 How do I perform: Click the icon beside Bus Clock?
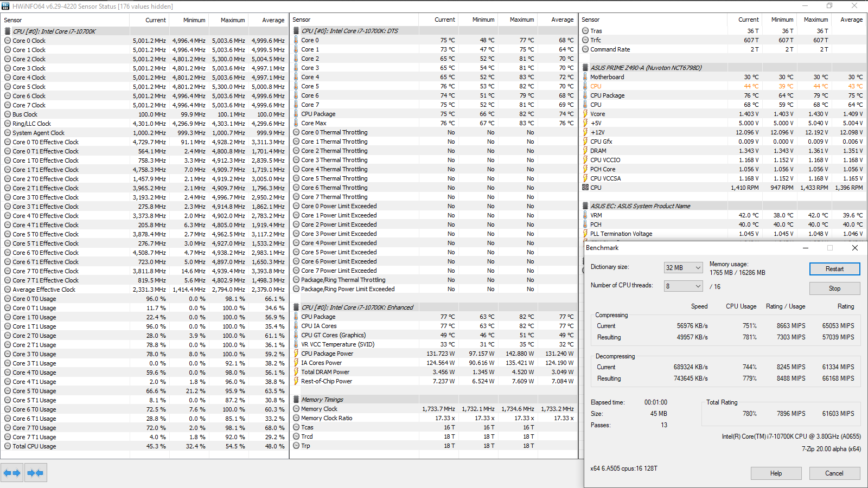[x=8, y=114]
